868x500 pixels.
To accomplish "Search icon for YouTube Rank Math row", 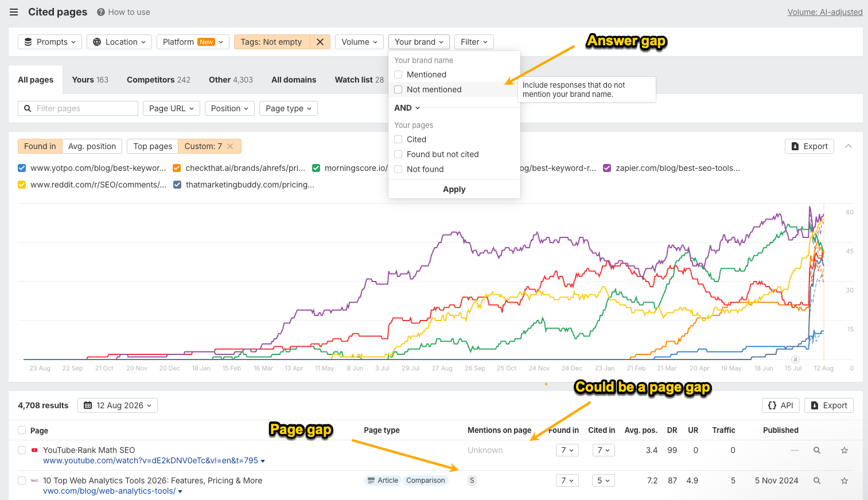I will tap(817, 450).
